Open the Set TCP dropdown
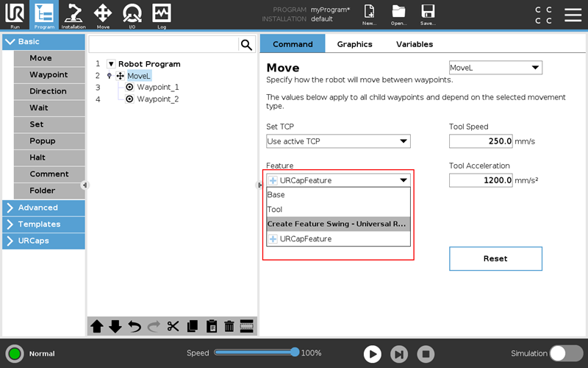Screen dimensions: 588x368 tap(338, 141)
